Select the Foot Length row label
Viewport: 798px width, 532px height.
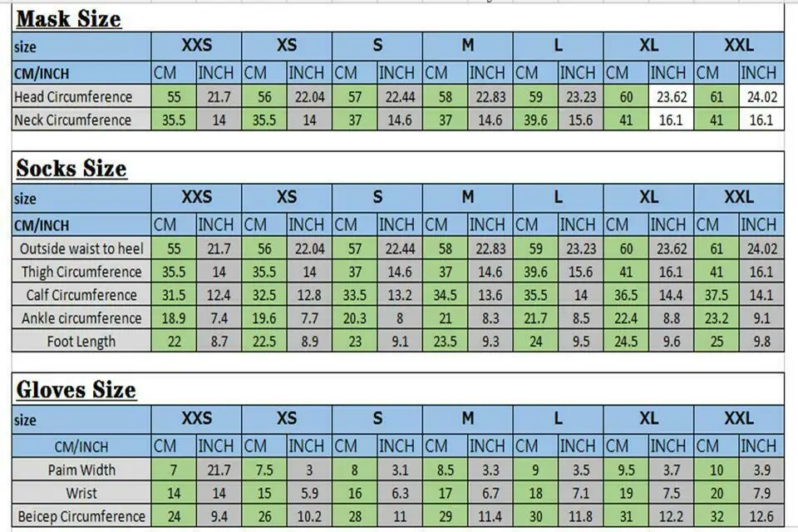[81, 341]
